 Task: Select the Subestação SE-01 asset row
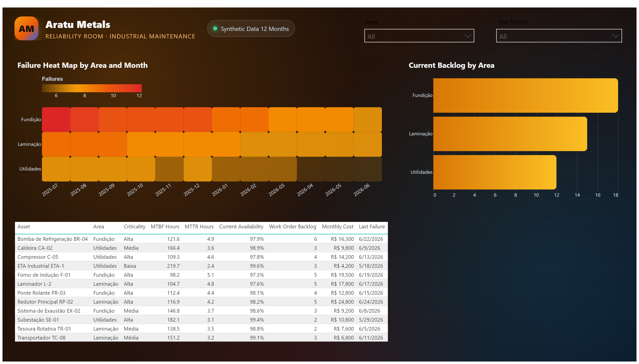(x=201, y=320)
